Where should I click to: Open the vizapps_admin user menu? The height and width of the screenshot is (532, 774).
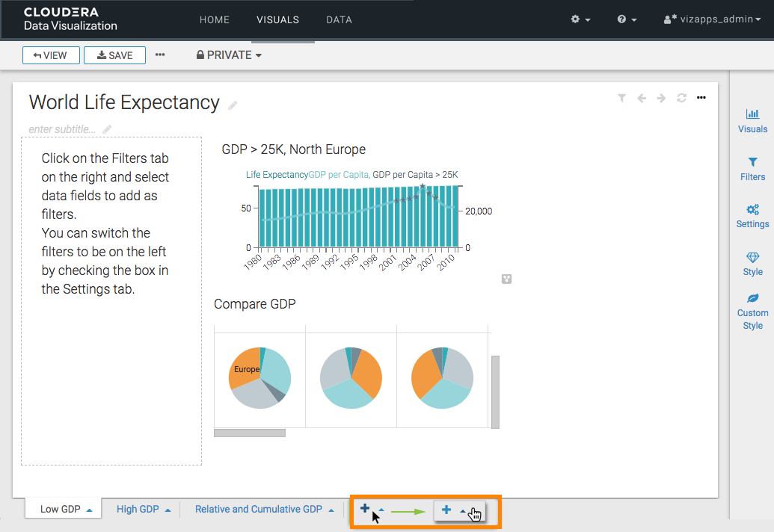[x=712, y=19]
